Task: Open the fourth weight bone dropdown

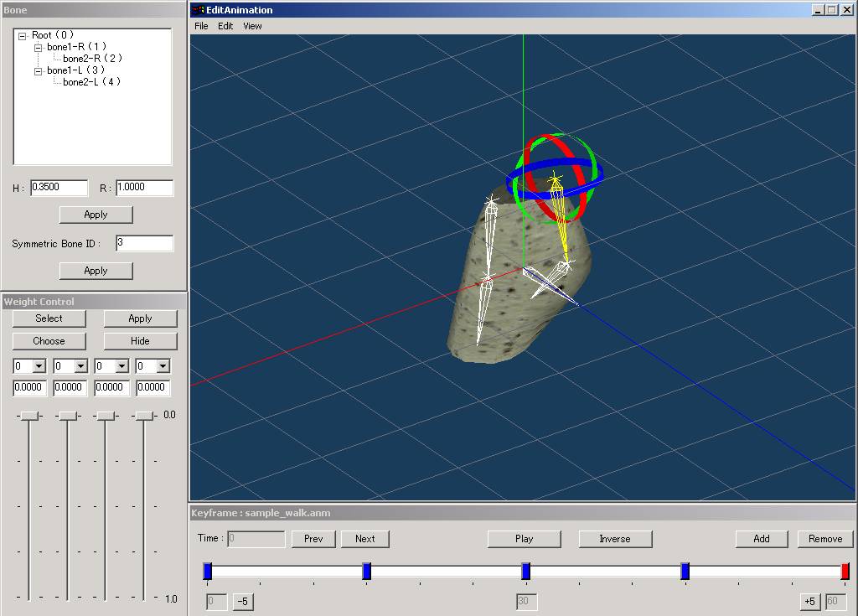Action: pos(163,366)
